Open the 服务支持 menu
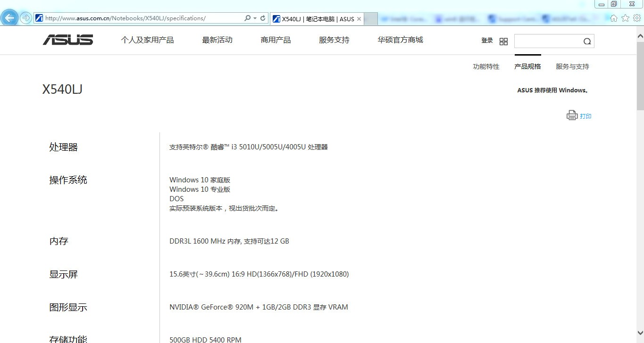 (x=335, y=40)
